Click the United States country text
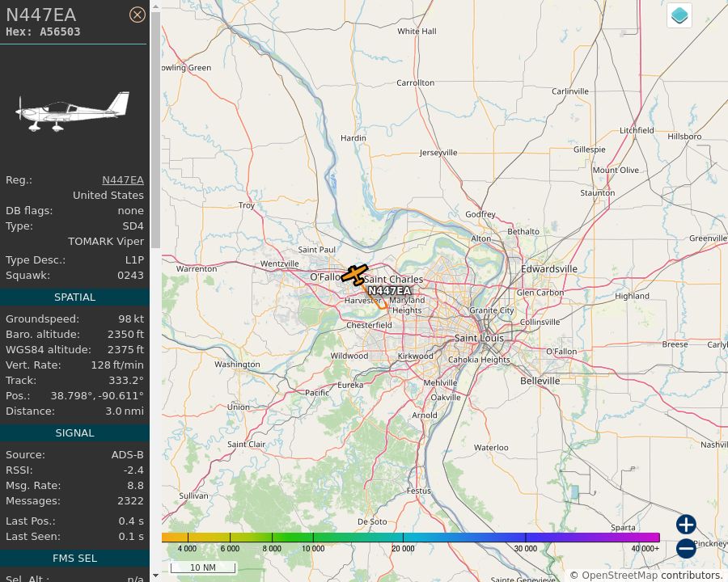 (108, 196)
